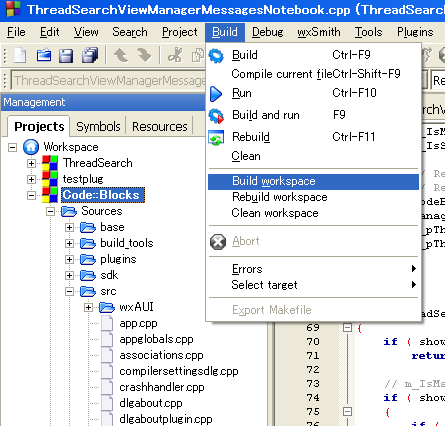Image resolution: width=445 pixels, height=426 pixels.
Task: Select appglobals.cpp in the tree
Action: point(156,339)
